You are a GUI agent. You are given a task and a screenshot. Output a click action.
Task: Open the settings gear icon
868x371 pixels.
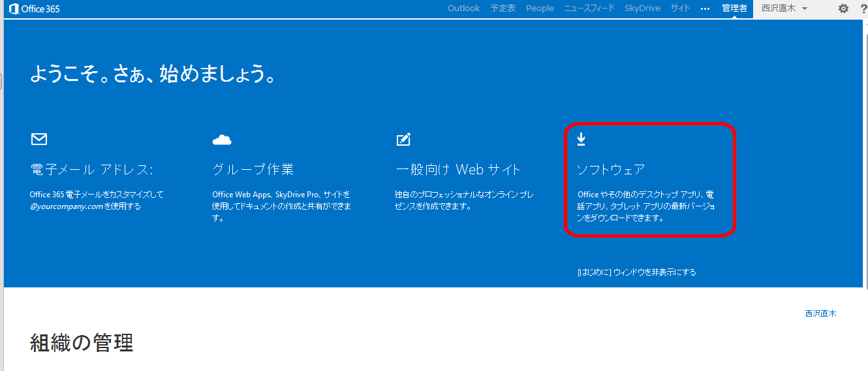[843, 8]
